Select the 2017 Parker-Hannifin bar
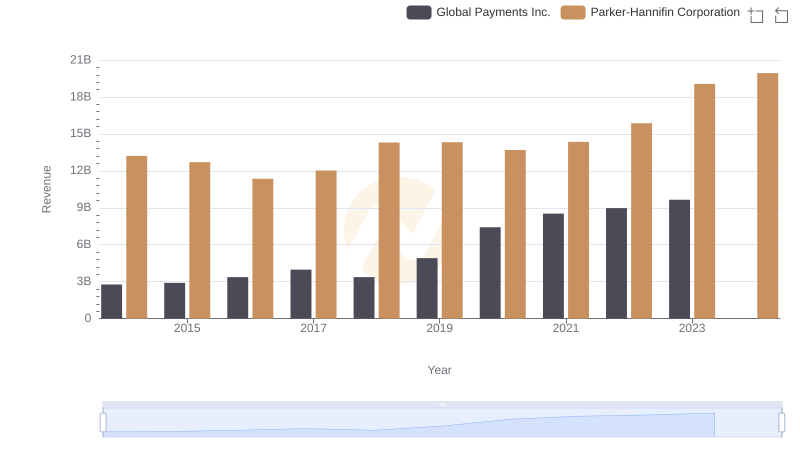 [326, 244]
